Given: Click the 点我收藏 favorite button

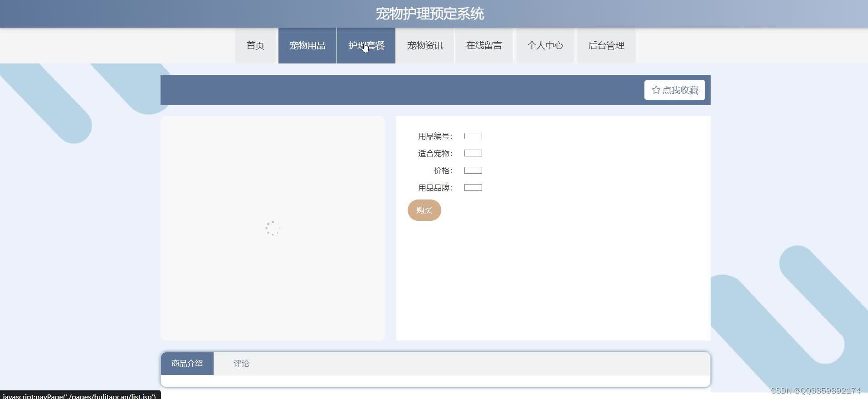Looking at the screenshot, I should (x=675, y=90).
